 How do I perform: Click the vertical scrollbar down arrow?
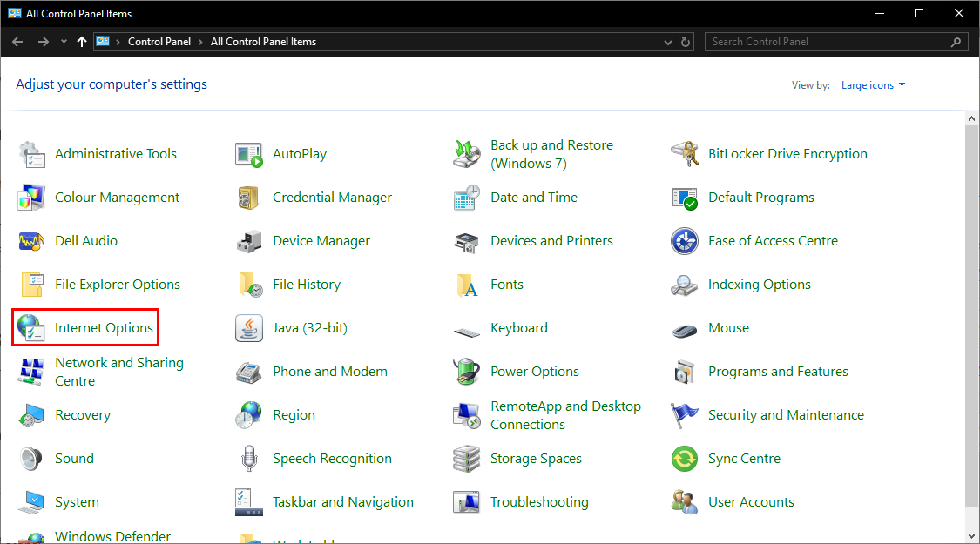(972, 536)
